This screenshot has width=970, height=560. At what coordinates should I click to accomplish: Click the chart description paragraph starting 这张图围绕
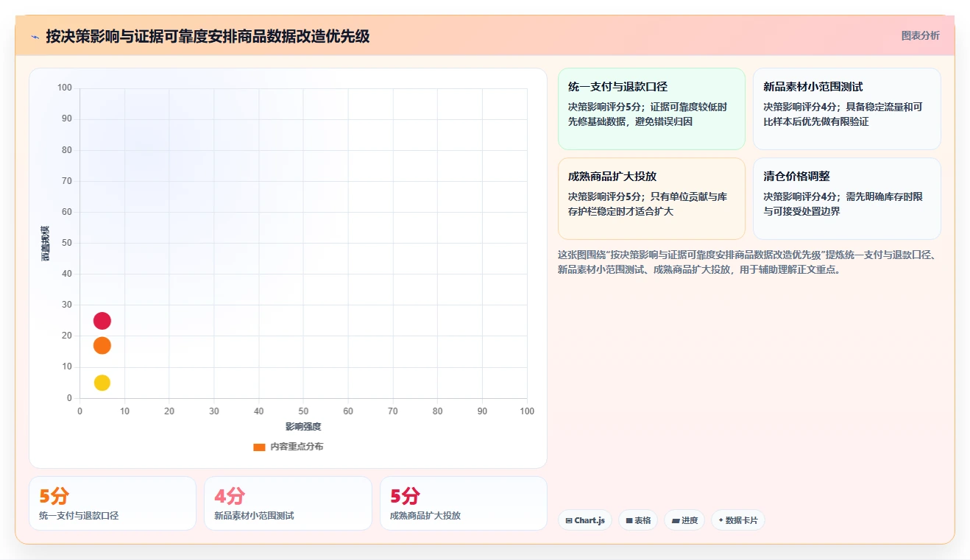click(x=746, y=262)
